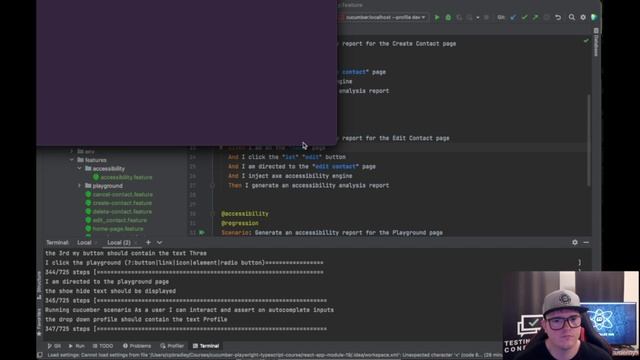Collapse the accessibility folder
Screen dimensions: 640x360
pyautogui.click(x=80, y=169)
